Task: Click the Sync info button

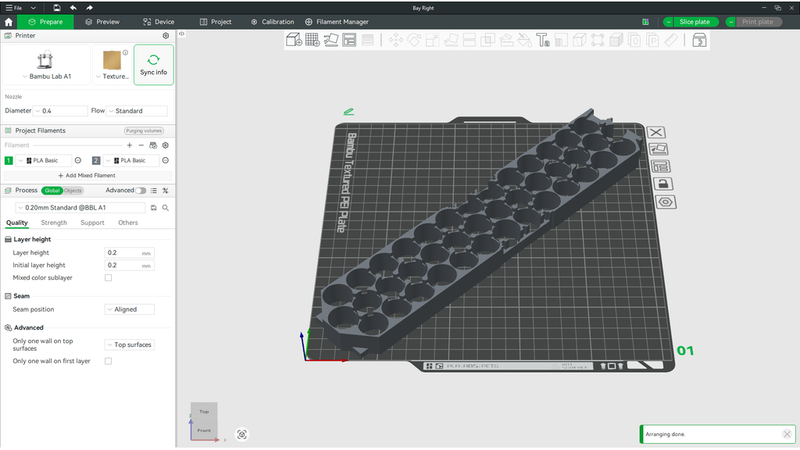Action: 154,65
